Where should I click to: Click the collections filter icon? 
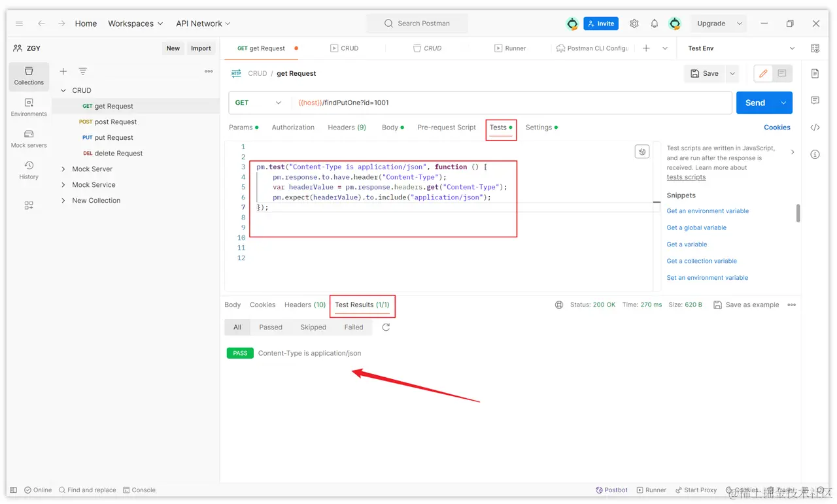pyautogui.click(x=83, y=71)
